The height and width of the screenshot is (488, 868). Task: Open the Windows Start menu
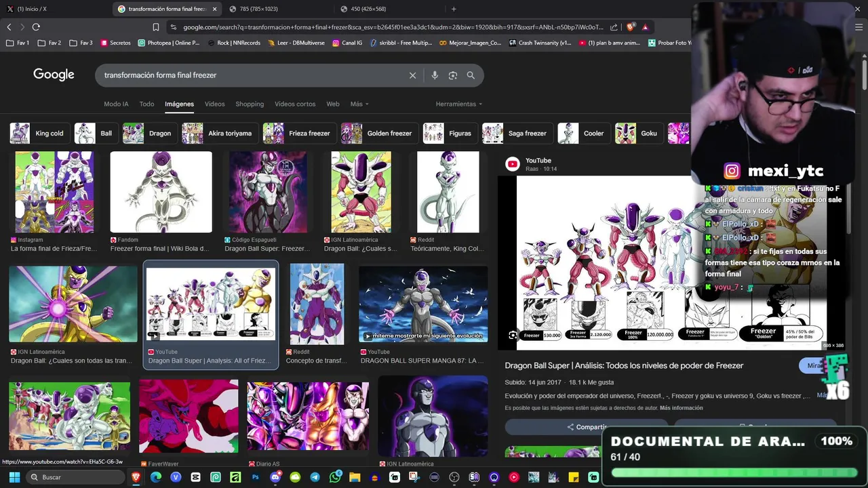point(14,477)
